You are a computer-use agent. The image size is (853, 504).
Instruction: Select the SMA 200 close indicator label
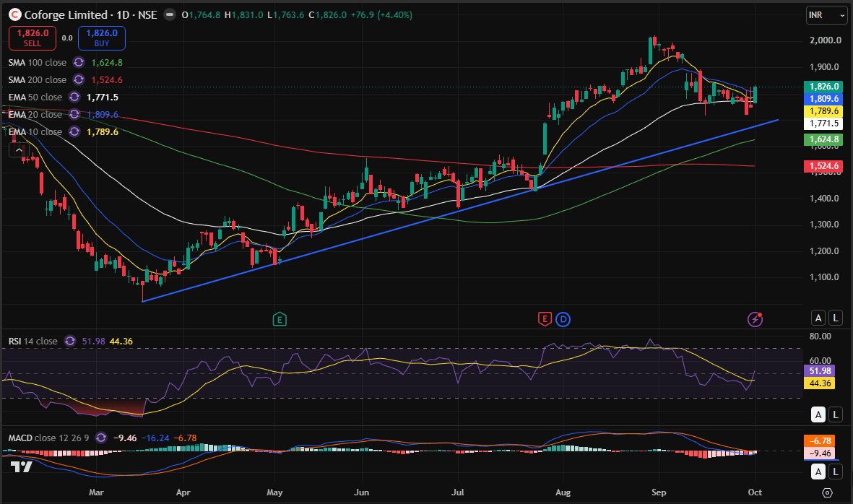click(x=37, y=80)
